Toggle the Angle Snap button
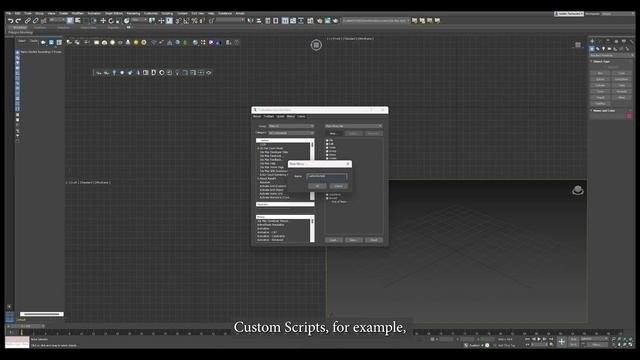640x360 pixels. pyautogui.click(x=186, y=20)
